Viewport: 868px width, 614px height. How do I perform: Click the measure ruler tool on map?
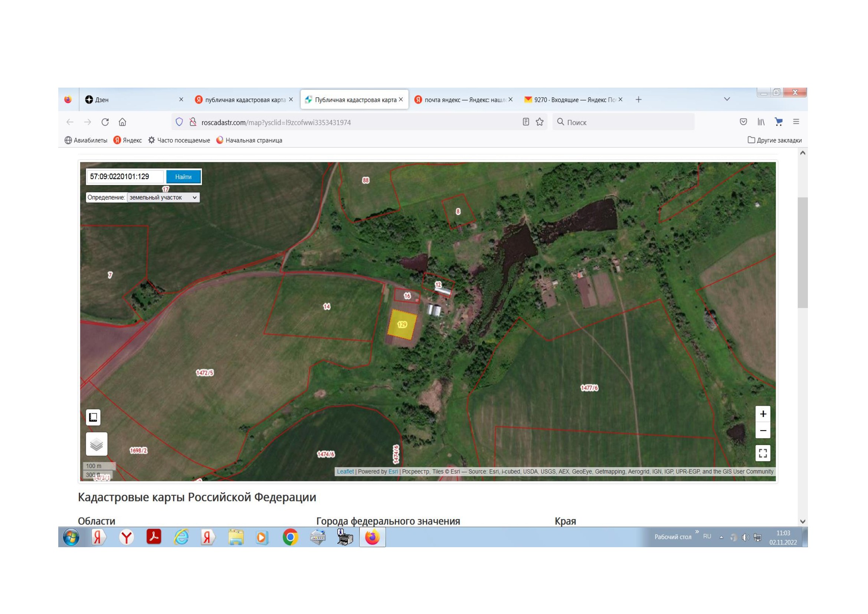[x=93, y=417]
